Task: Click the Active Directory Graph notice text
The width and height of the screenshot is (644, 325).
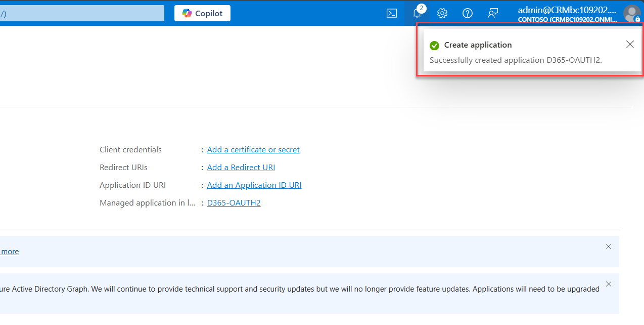Action: tap(300, 289)
